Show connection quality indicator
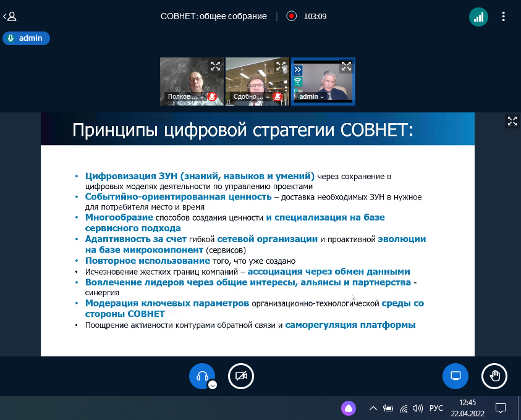 pyautogui.click(x=478, y=17)
